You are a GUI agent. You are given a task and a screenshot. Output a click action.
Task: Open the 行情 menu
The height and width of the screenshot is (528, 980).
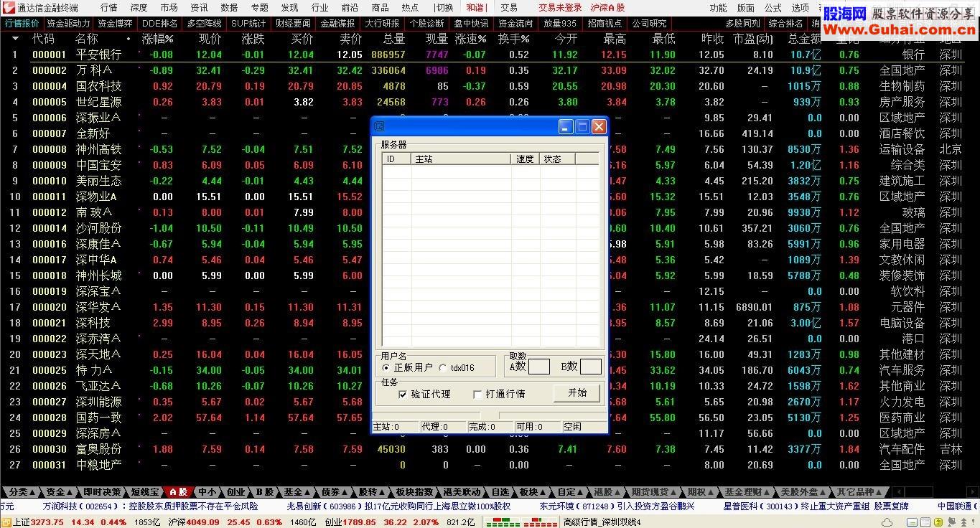[x=109, y=7]
